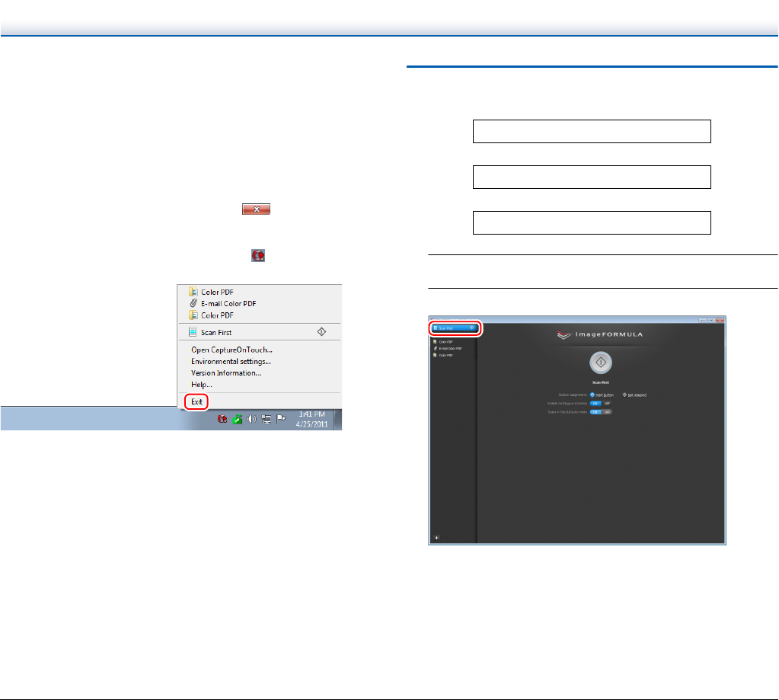Open Help... from the context menu
Image resolution: width=779 pixels, height=700 pixels.
click(x=202, y=385)
